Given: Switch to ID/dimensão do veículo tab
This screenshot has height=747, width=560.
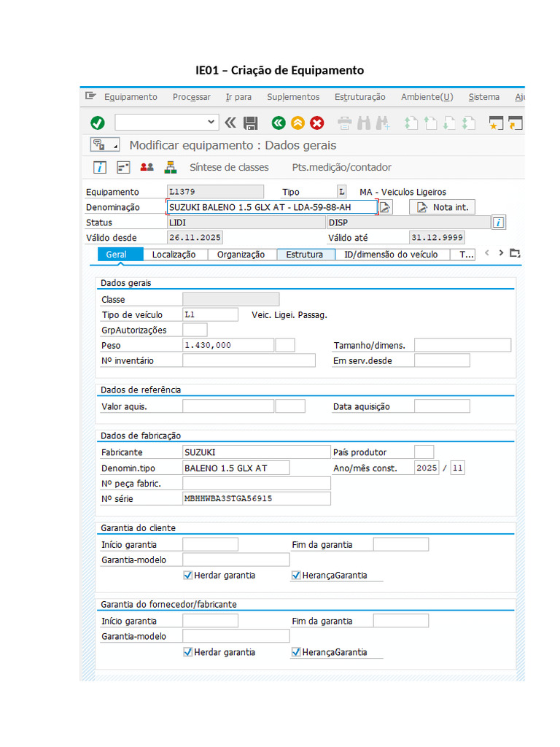Looking at the screenshot, I should click(391, 255).
